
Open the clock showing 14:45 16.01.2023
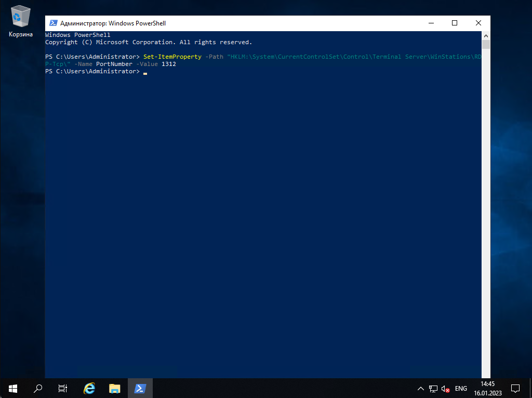coord(487,389)
